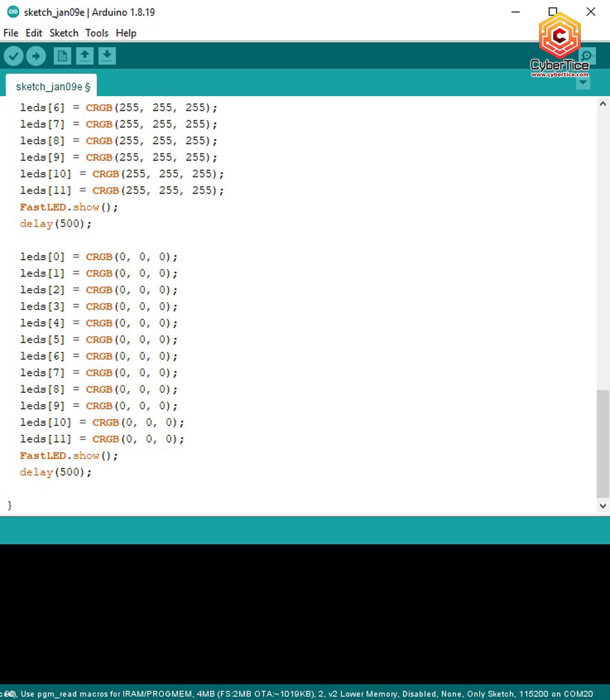Image resolution: width=610 pixels, height=700 pixels.
Task: Click the editor vertical scrollbar thumb
Action: [603, 443]
